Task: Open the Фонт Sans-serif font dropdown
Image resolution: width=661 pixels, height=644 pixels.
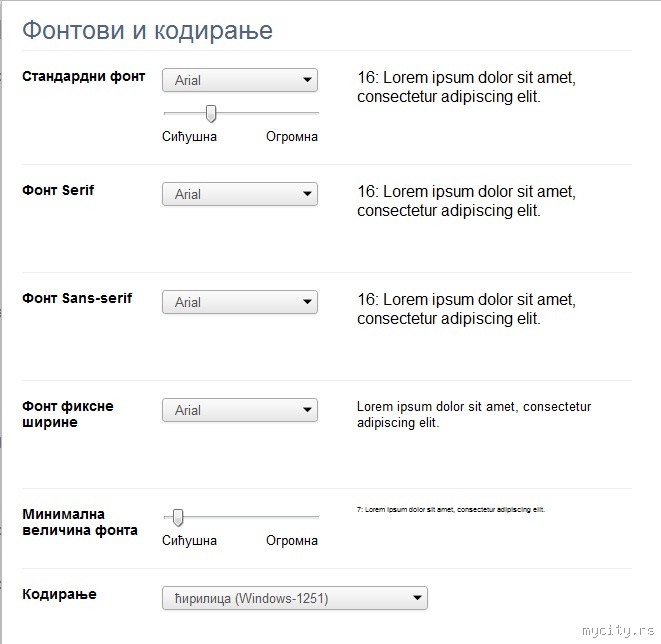Action: coord(239,302)
